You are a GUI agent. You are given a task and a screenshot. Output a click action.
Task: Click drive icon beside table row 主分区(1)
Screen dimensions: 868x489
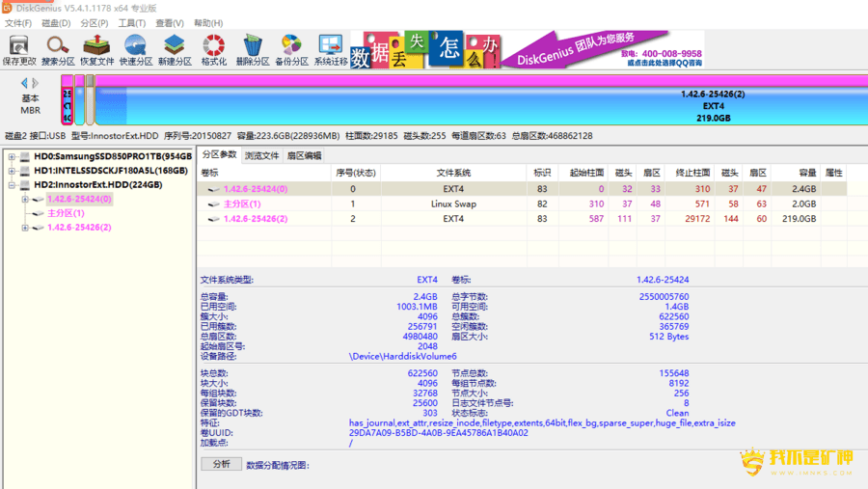(213, 204)
